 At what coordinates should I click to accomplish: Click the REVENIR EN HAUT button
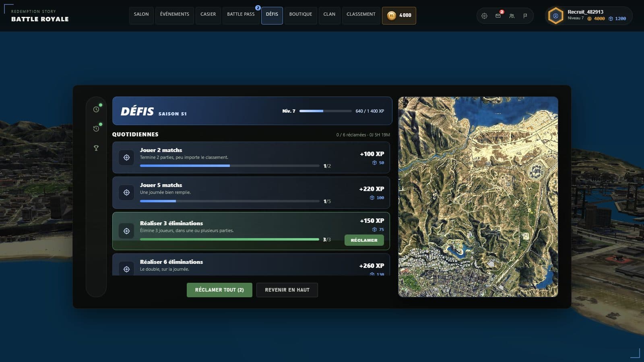(x=287, y=290)
